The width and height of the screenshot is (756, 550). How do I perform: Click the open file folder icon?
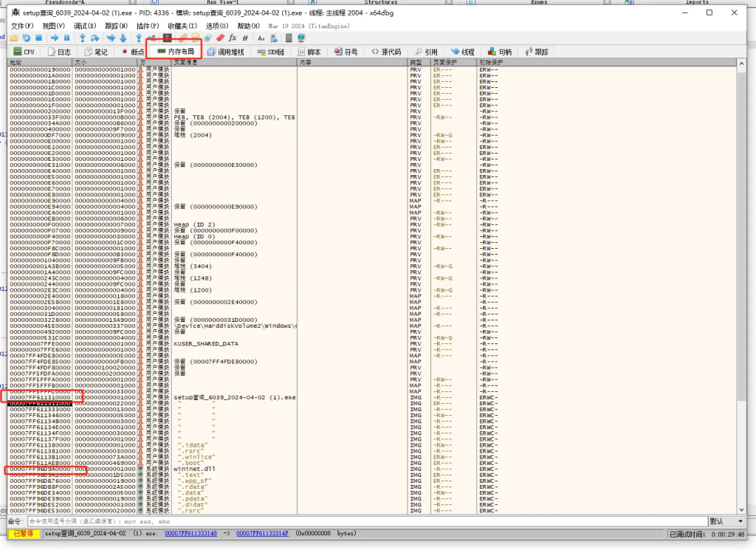(x=14, y=38)
